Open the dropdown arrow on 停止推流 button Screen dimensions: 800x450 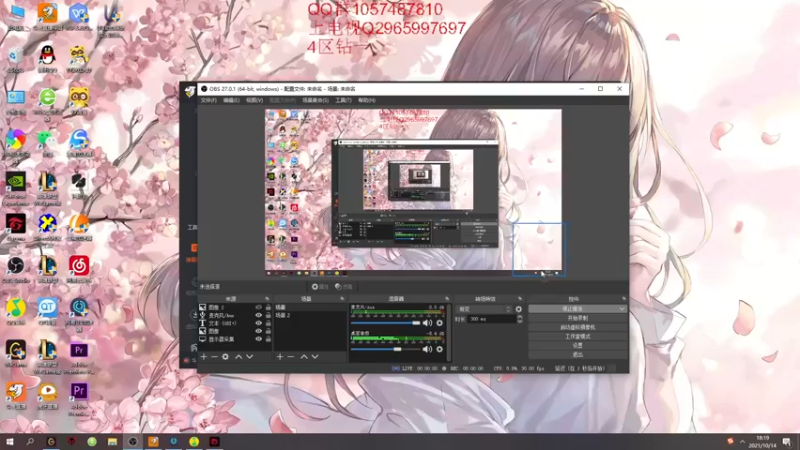[622, 309]
